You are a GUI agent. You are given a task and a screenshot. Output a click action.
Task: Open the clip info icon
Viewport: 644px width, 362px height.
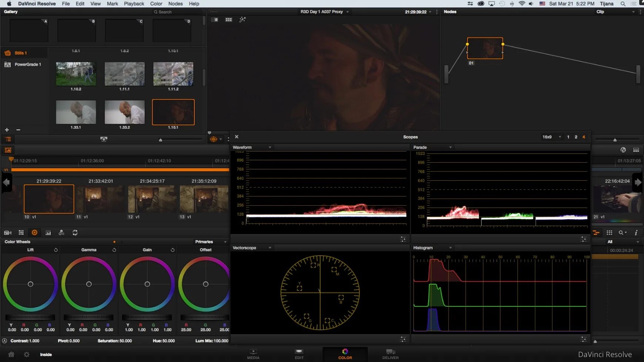(636, 233)
